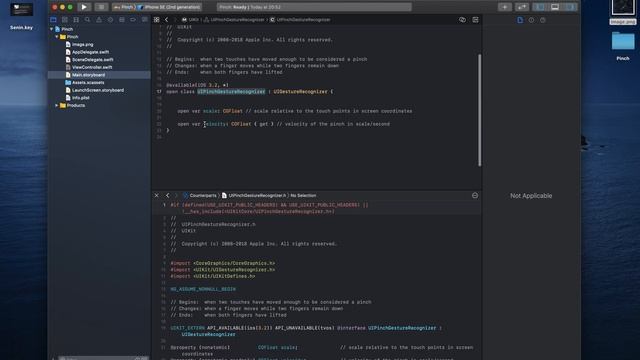The image size is (640, 360).
Task: Open UIKit breadcrumb in jump bar
Action: pos(191,20)
